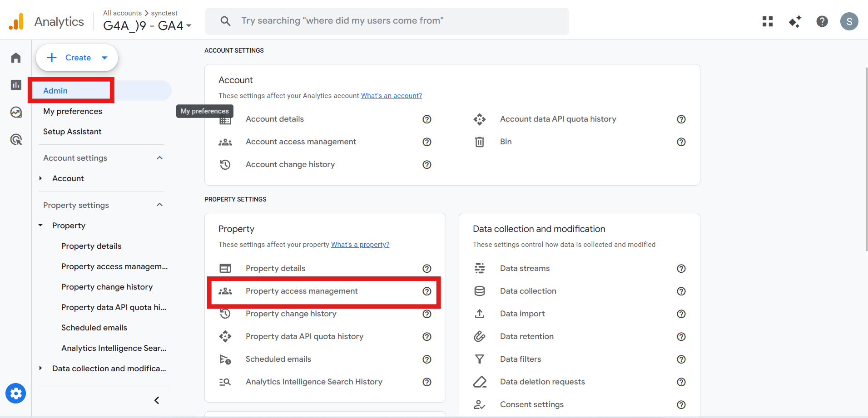Click the Admin gear icon at bottom
Screen dimensions: 868x418
16,393
